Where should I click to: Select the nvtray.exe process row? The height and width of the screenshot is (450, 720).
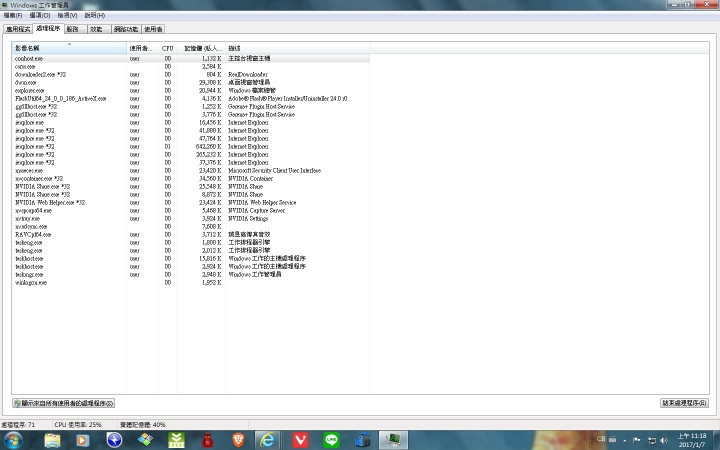click(x=191, y=219)
